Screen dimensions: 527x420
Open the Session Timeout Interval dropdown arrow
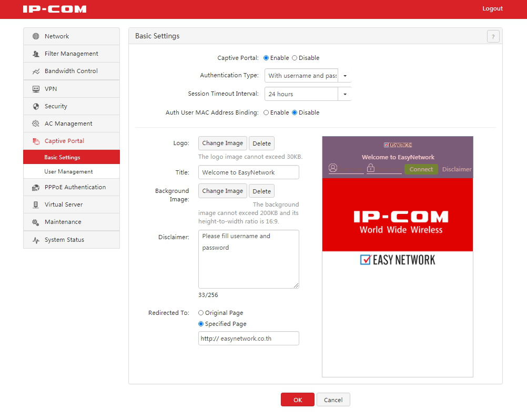point(345,94)
